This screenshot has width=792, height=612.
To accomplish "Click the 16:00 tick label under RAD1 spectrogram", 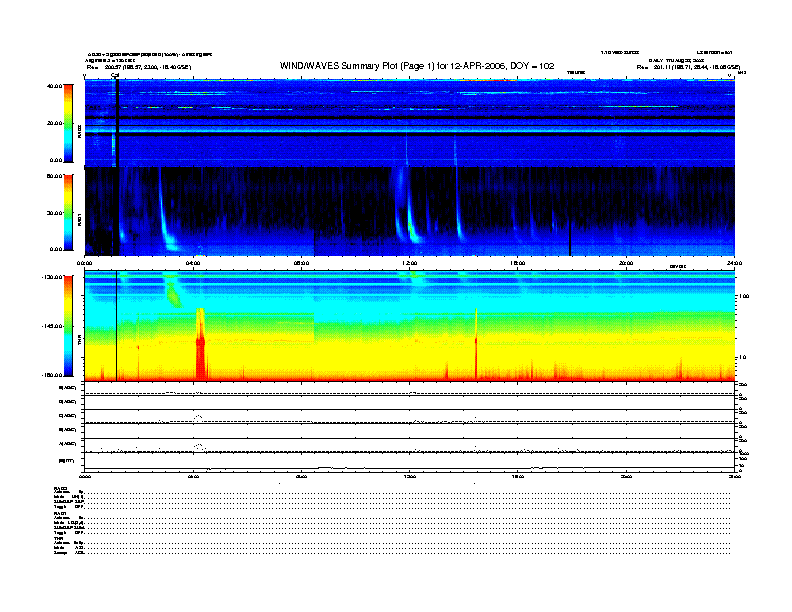I will pos(518,263).
